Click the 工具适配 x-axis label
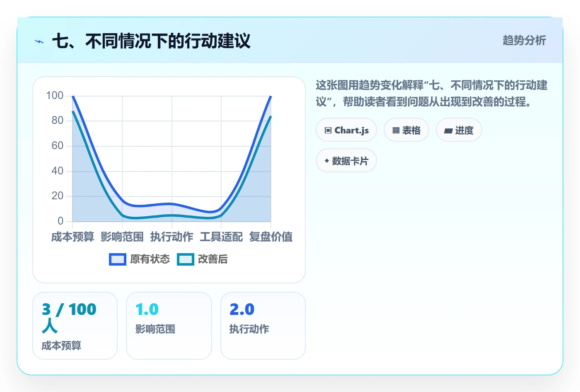The width and height of the screenshot is (580, 392). pyautogui.click(x=221, y=237)
